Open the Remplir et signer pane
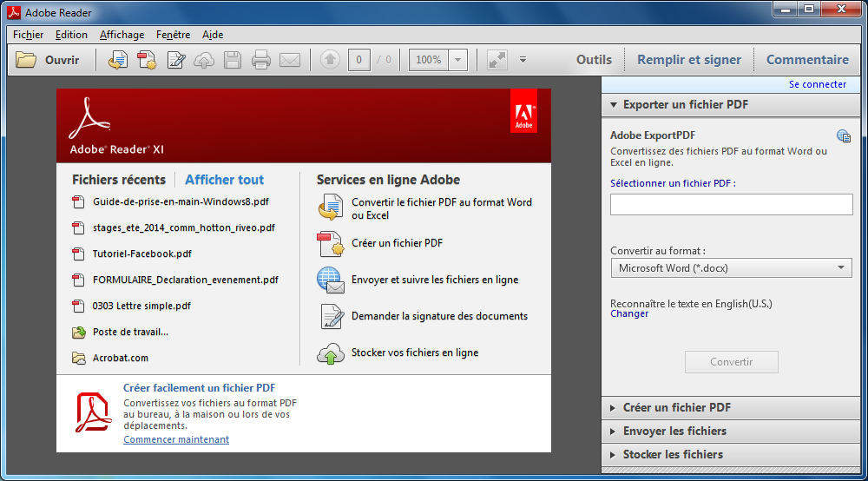Image resolution: width=868 pixels, height=481 pixels. (x=689, y=60)
